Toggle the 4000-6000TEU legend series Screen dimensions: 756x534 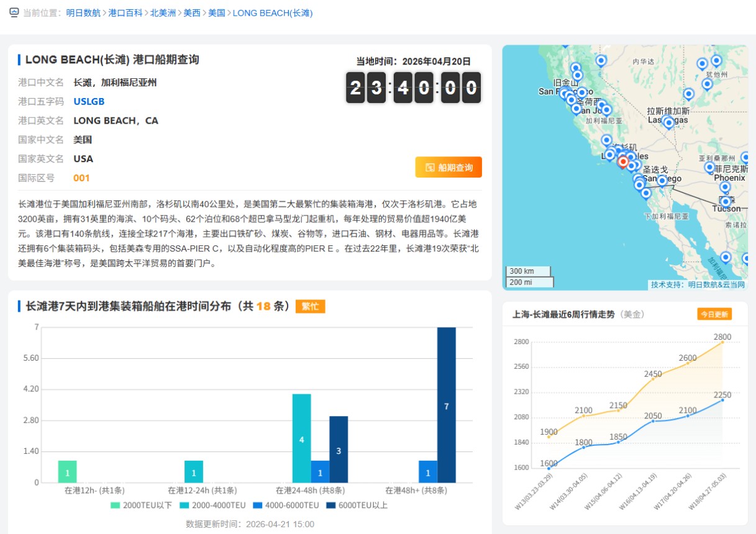coord(287,505)
